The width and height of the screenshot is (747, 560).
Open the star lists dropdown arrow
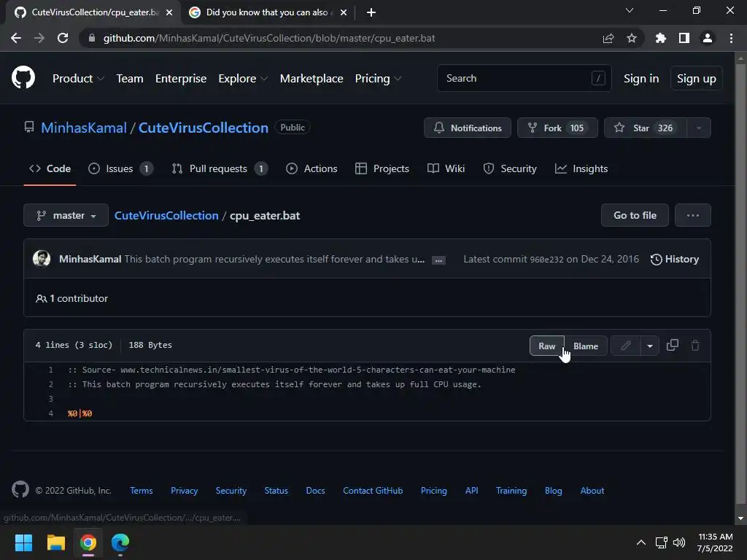(698, 128)
